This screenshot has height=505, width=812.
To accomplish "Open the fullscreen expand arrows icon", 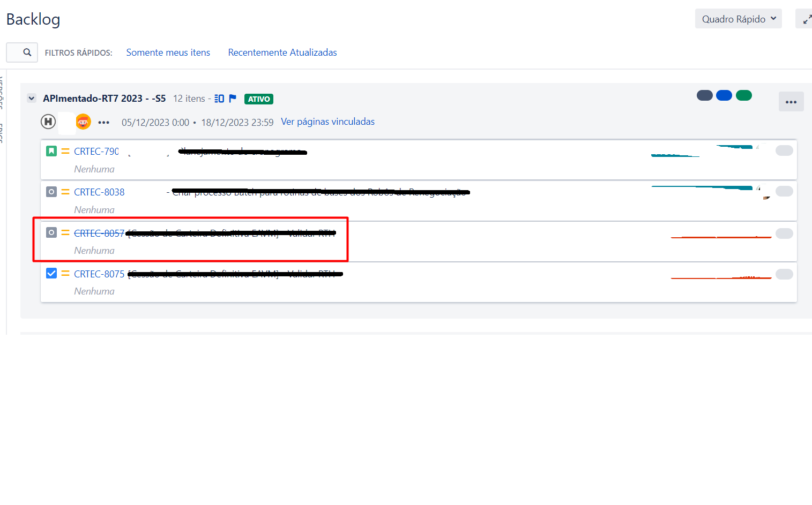I will [807, 19].
